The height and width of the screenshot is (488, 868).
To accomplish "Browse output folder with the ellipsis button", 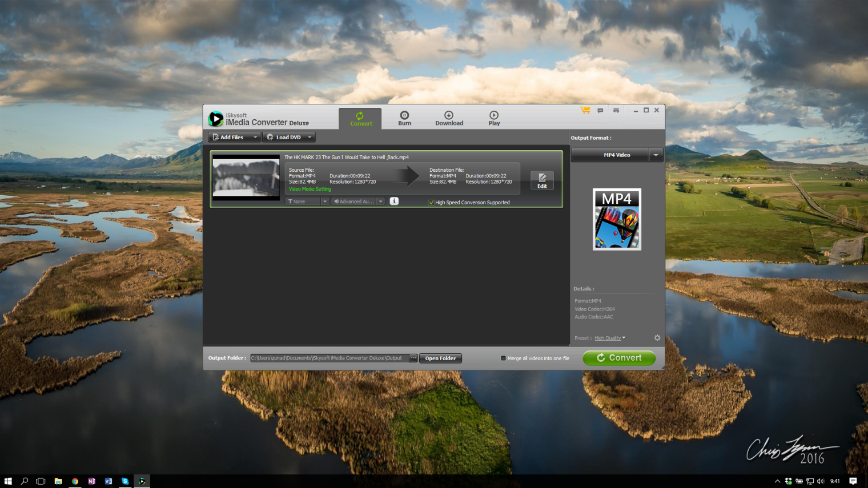I will [413, 358].
